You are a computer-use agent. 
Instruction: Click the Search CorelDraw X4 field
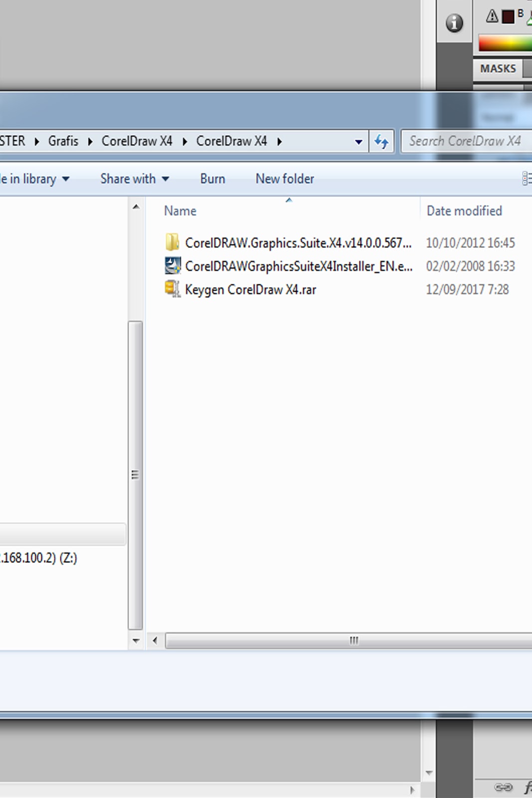[467, 142]
